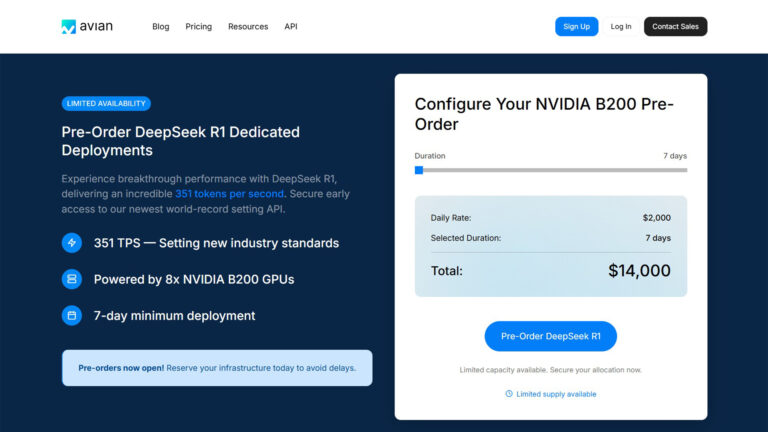The height and width of the screenshot is (432, 768).
Task: Click the $14,000 total amount
Action: (x=639, y=271)
